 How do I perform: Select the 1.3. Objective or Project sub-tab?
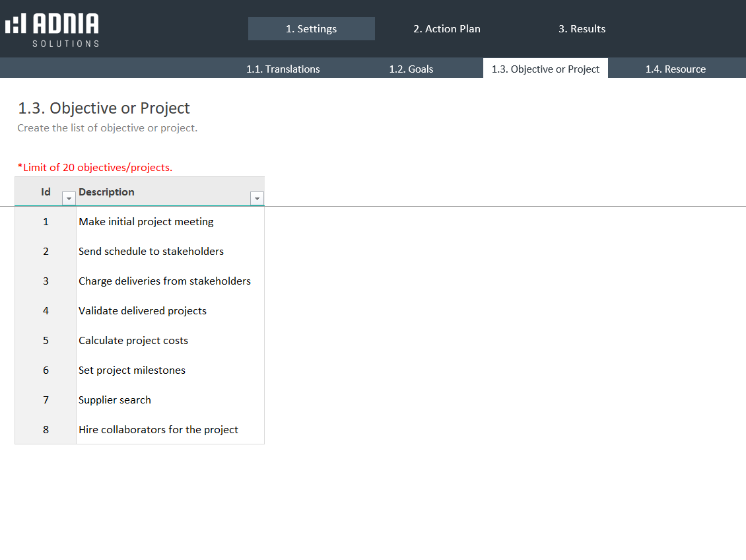point(545,69)
